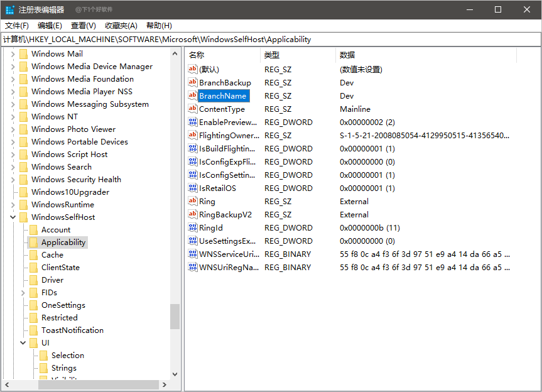Click the DWORD icon beside IsRetailOS
This screenshot has width=542, height=392.
pos(193,188)
